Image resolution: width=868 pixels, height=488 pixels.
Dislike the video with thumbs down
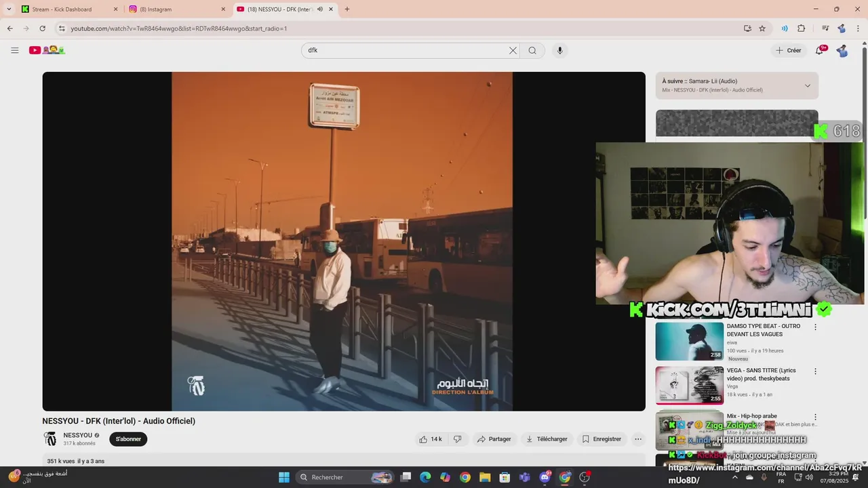458,439
